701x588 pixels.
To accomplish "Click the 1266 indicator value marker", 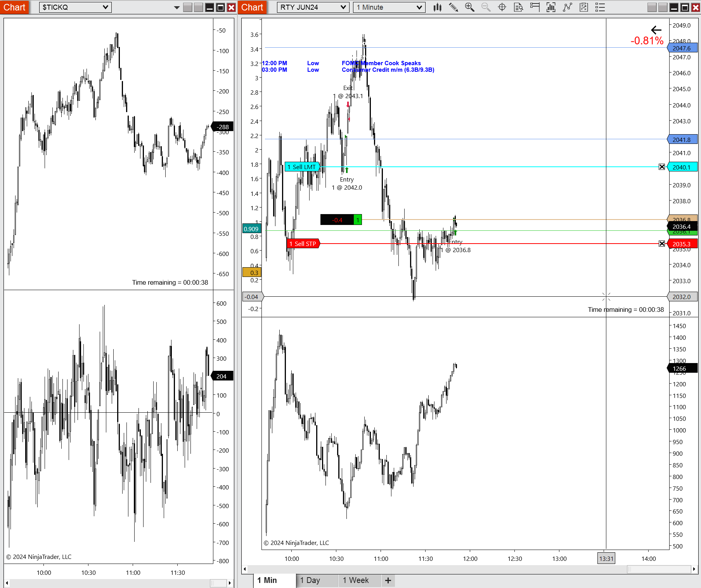I will point(682,368).
